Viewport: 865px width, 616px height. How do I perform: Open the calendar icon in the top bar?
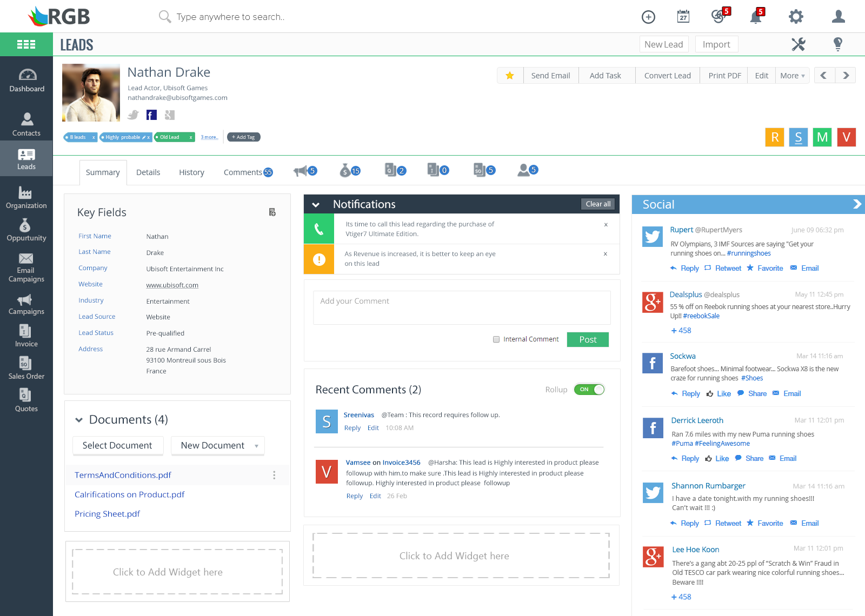point(683,16)
